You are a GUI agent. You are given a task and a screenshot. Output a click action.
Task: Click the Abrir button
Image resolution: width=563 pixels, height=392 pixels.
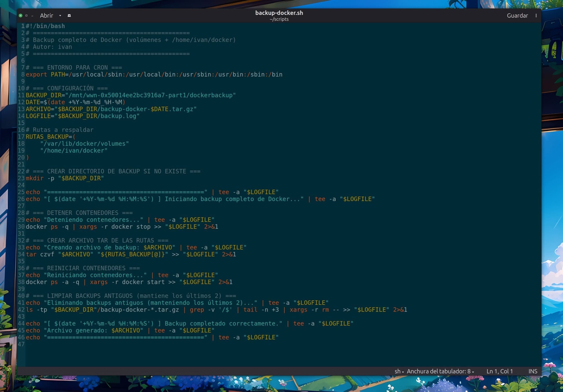(x=46, y=15)
